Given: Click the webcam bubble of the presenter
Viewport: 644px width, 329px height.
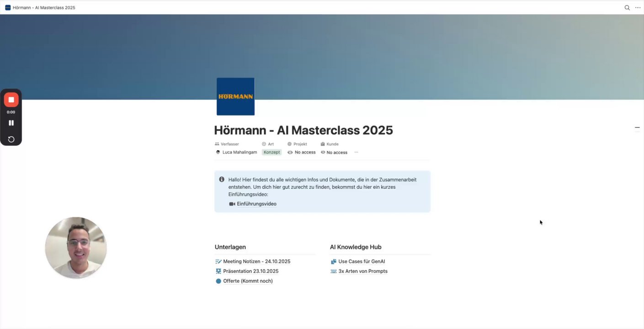Looking at the screenshot, I should (76, 248).
